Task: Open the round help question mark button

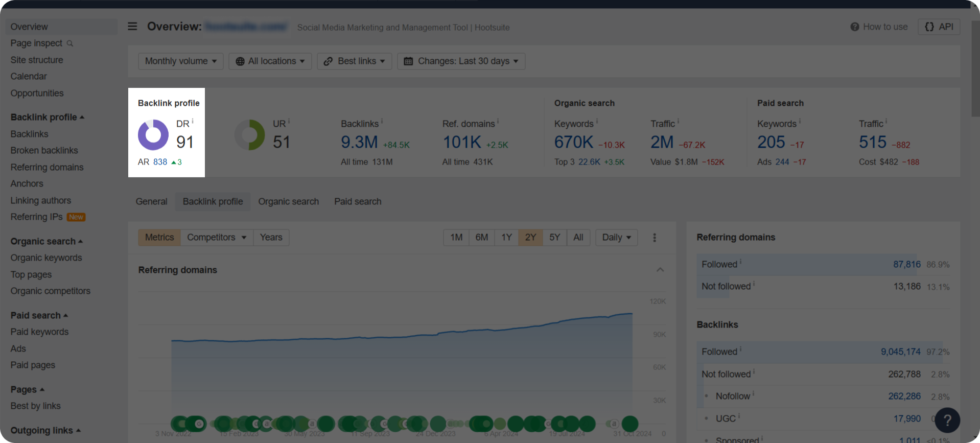Action: pyautogui.click(x=947, y=420)
